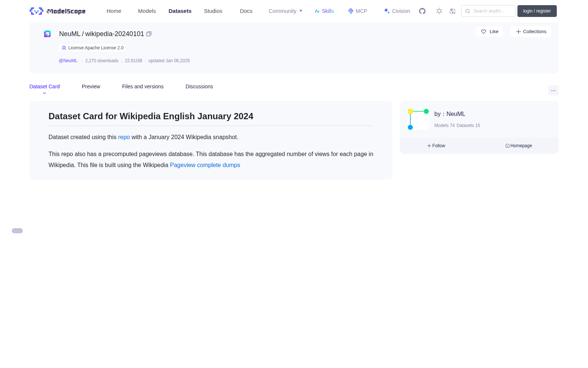Click the 2,270 downloads text
Screen dimensions: 588x368
(102, 61)
